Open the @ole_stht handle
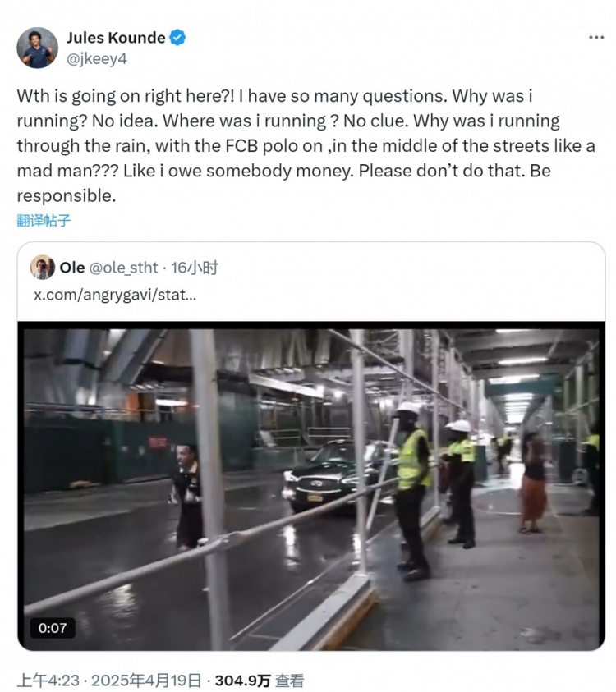Screen dimensions: 616x692 click(x=123, y=268)
